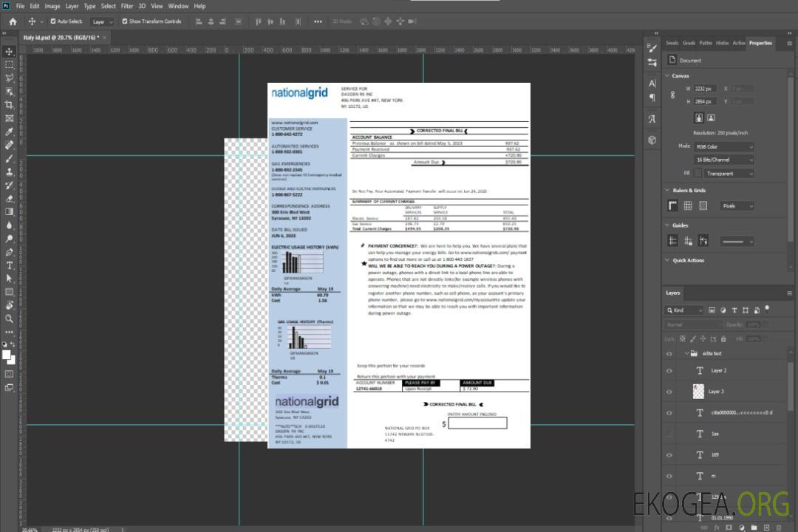Filter layers by type (T) icon

(x=734, y=310)
